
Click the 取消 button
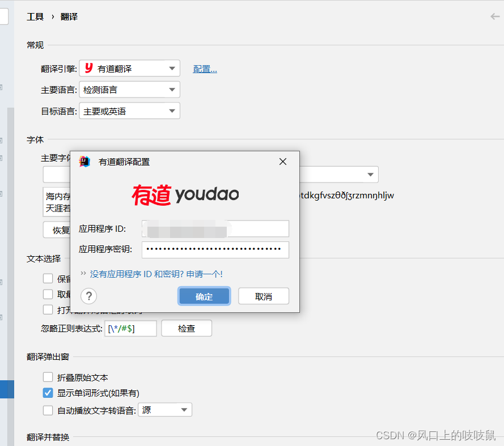[264, 296]
